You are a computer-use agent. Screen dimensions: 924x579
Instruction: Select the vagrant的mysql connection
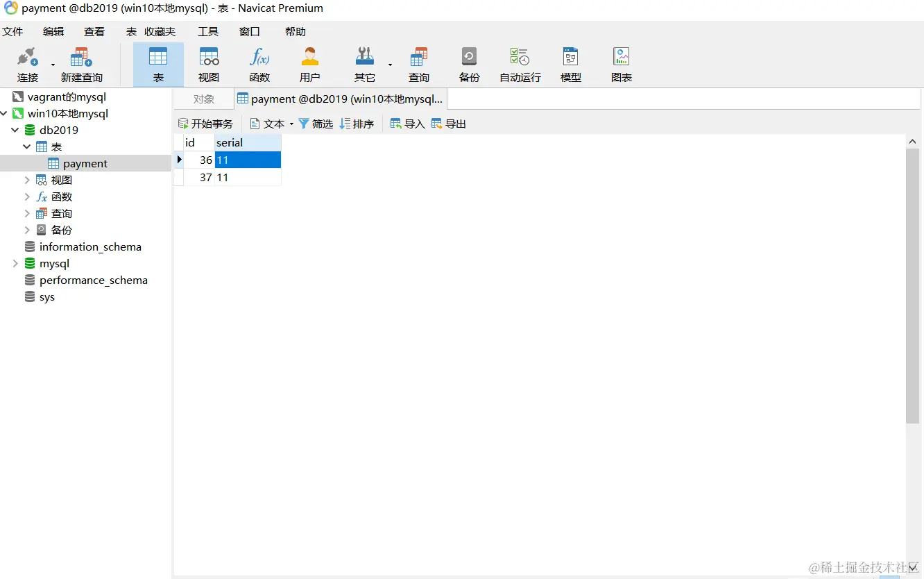[x=67, y=97]
